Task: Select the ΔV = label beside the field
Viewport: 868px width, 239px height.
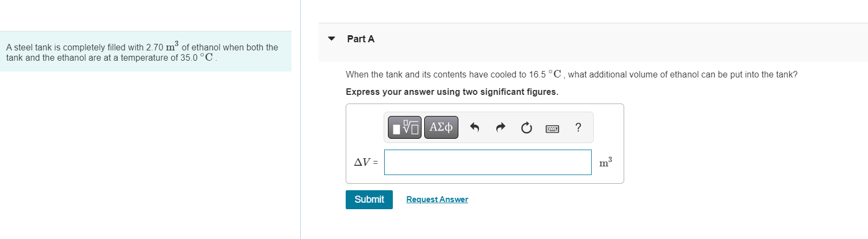Action: point(366,162)
